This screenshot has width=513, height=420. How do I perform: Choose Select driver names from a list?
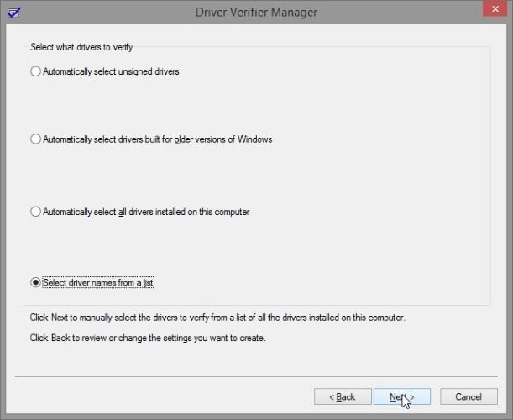pyautogui.click(x=92, y=282)
